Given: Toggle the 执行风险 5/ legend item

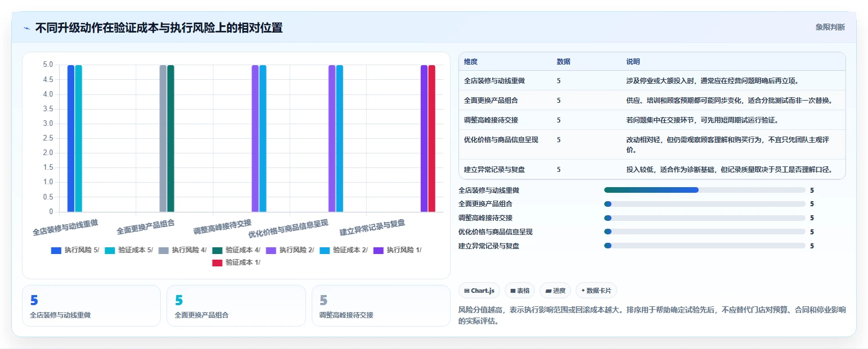Looking at the screenshot, I should pyautogui.click(x=75, y=250).
